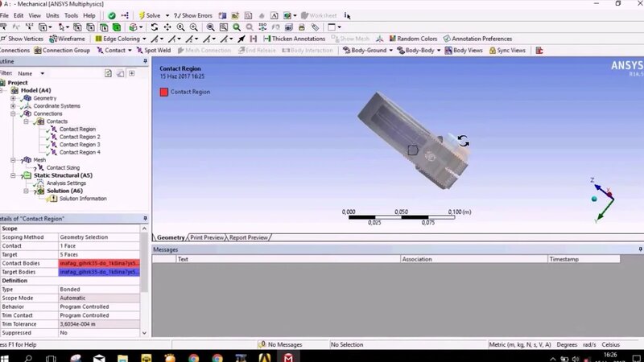Select the Geometry viewport tab
The width and height of the screenshot is (644, 362).
pos(171,237)
